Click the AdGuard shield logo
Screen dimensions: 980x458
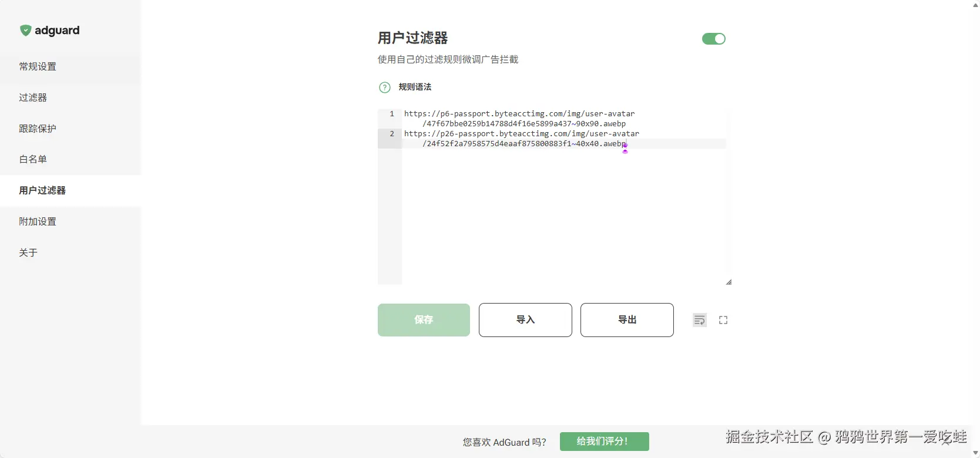(25, 31)
